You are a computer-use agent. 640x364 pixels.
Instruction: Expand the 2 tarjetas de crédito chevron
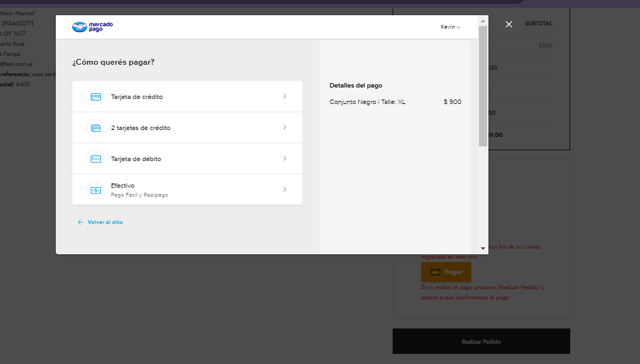click(285, 127)
